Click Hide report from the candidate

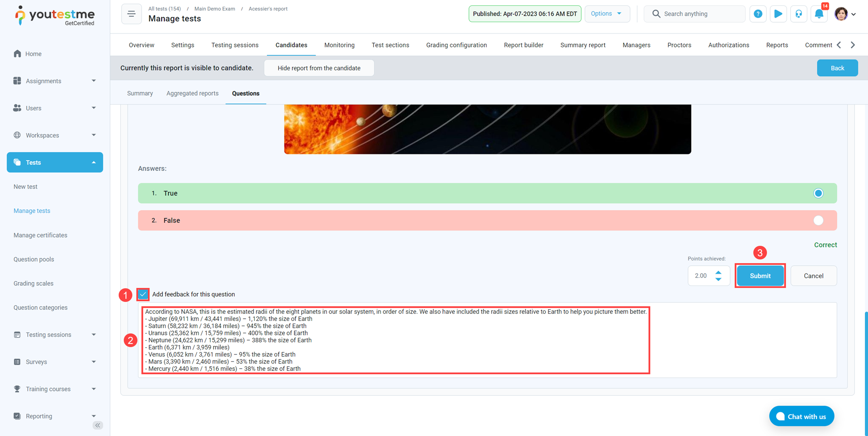pos(319,68)
